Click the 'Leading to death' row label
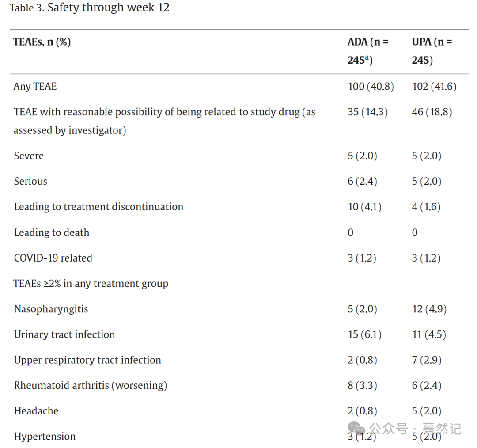Image resolution: width=477 pixels, height=448 pixels. [52, 232]
